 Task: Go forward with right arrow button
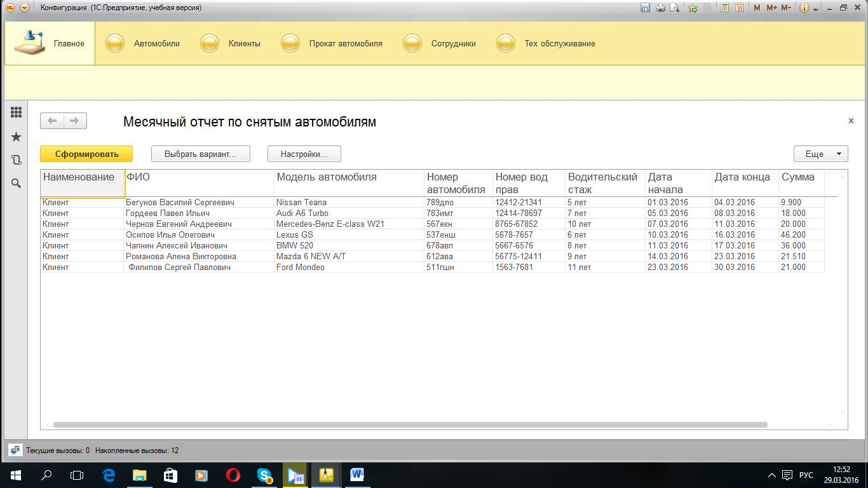tap(75, 121)
